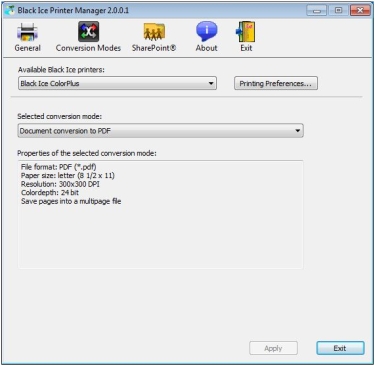Click the "Available Black Ice printers:" label
The width and height of the screenshot is (375, 366).
point(61,70)
